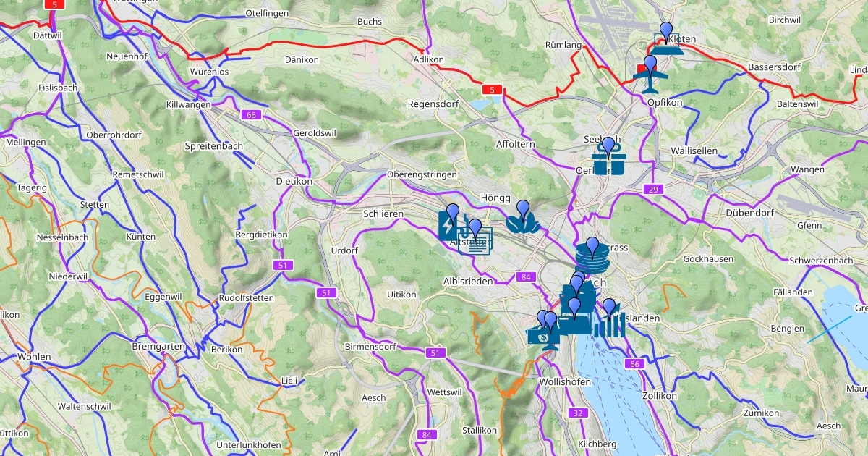Click the Kilchberg label
The width and height of the screenshot is (868, 456).
click(597, 444)
